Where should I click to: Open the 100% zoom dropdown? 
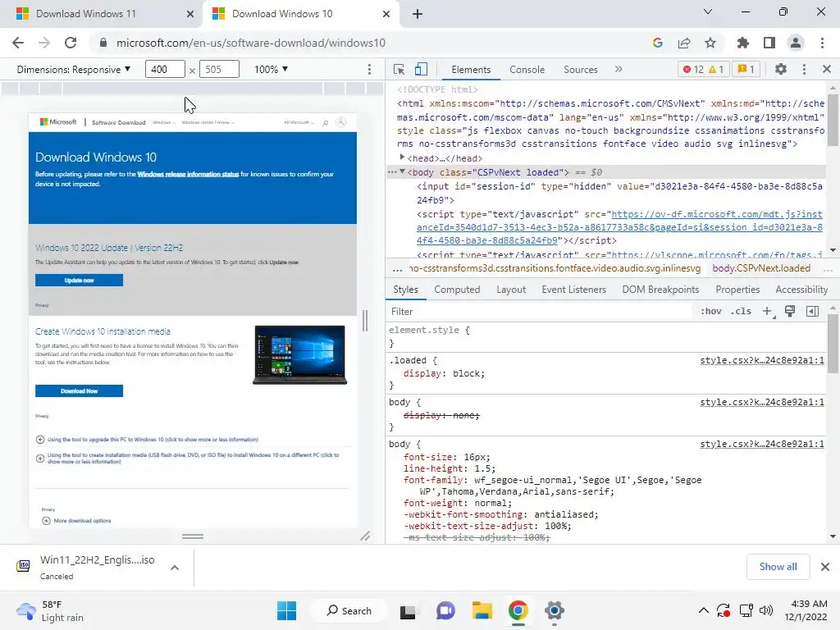pyautogui.click(x=271, y=69)
